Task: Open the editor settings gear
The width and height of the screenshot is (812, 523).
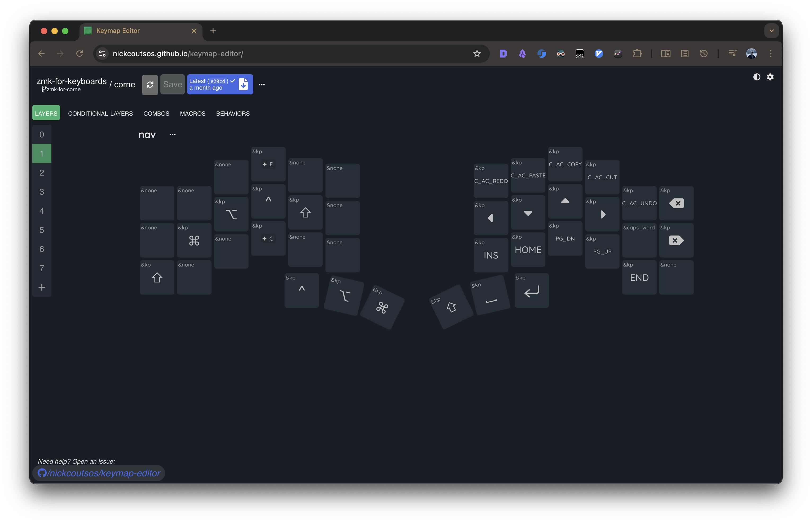Action: [770, 77]
